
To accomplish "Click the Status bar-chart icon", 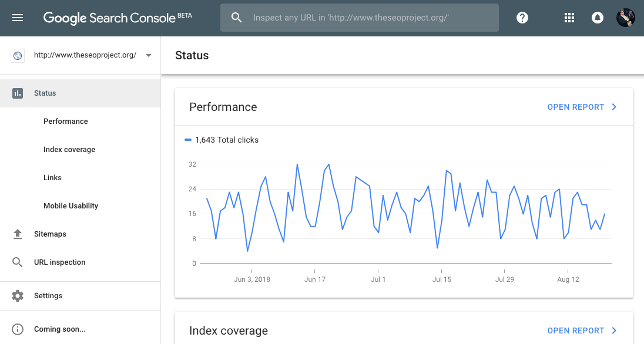I will click(x=18, y=93).
